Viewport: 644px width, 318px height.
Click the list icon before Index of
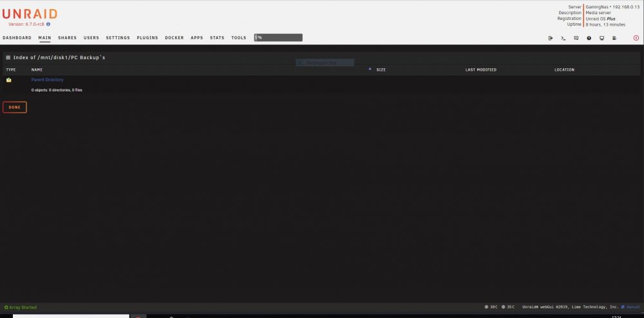coord(8,57)
